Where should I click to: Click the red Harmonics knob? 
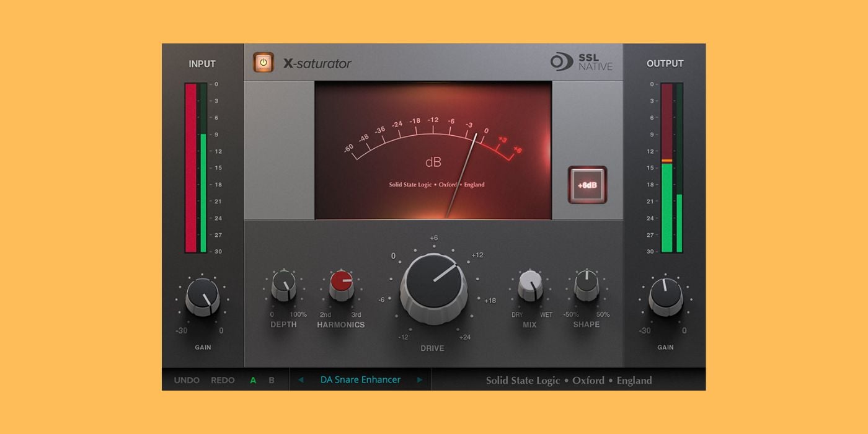click(341, 285)
